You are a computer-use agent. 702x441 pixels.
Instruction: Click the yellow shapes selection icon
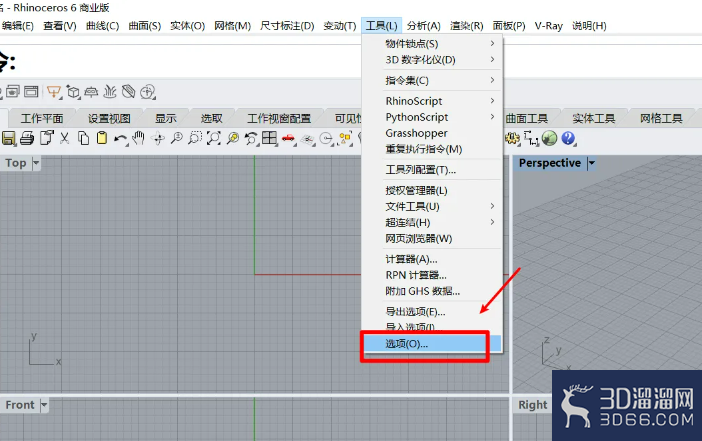click(345, 138)
